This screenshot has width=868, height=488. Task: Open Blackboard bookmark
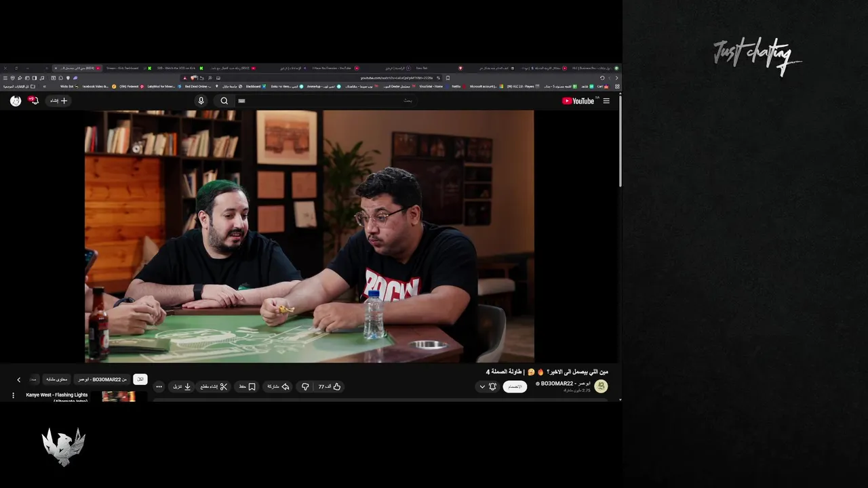click(256, 86)
